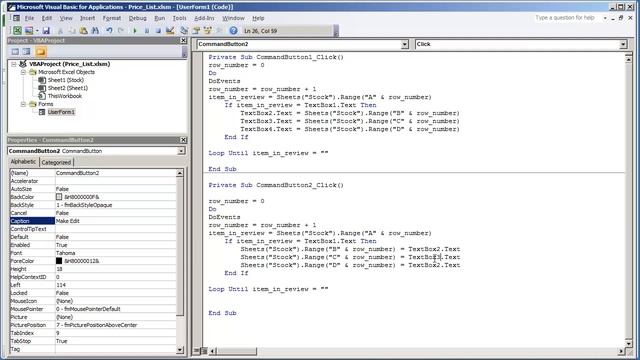Switch to the Categorized properties tab
Image resolution: width=640 pixels, height=360 pixels.
point(56,162)
